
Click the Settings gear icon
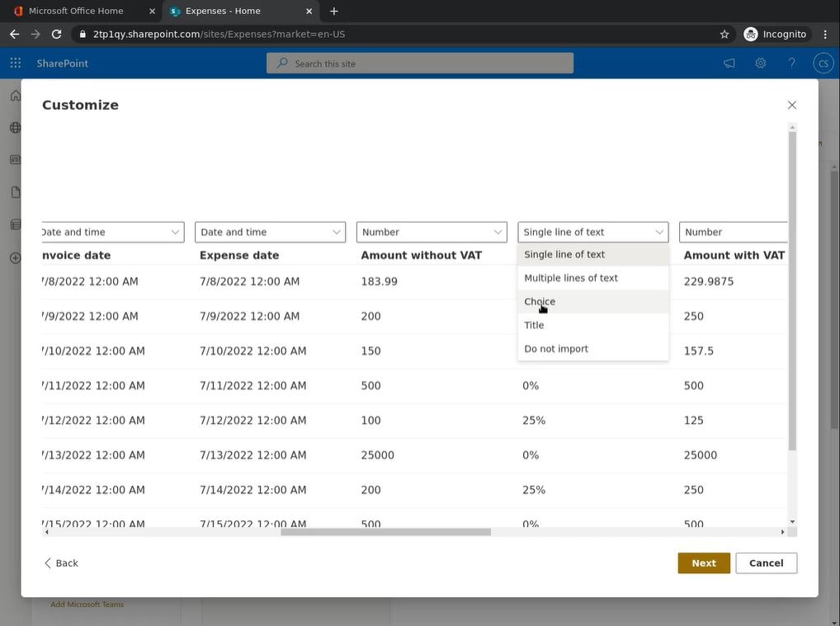click(x=760, y=64)
